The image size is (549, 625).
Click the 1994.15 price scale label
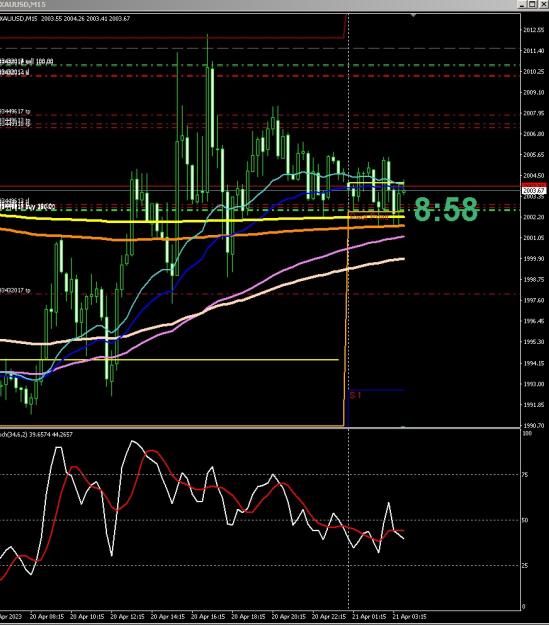tap(534, 363)
